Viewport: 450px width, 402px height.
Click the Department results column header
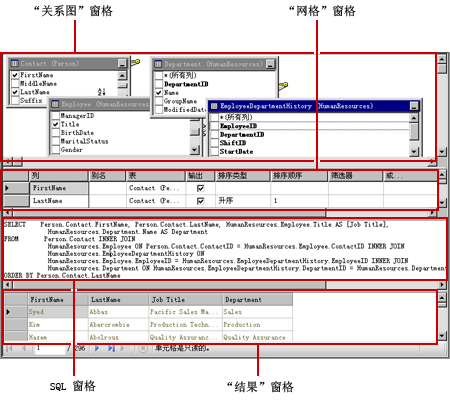point(257,300)
